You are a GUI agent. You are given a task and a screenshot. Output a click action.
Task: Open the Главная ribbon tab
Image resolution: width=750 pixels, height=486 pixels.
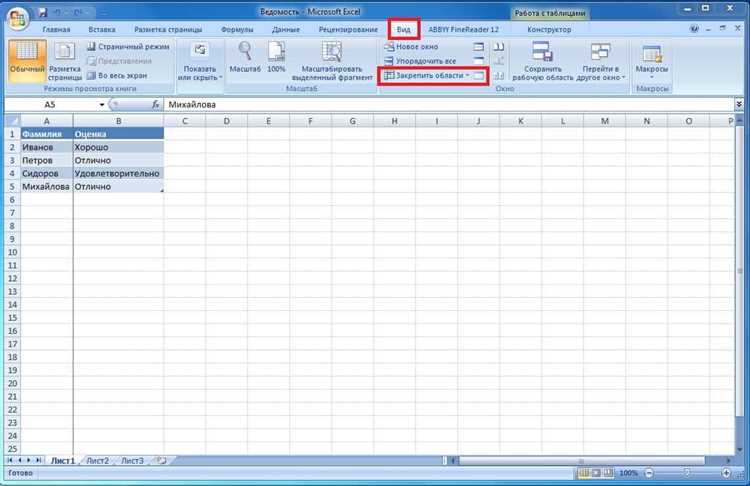pyautogui.click(x=56, y=30)
